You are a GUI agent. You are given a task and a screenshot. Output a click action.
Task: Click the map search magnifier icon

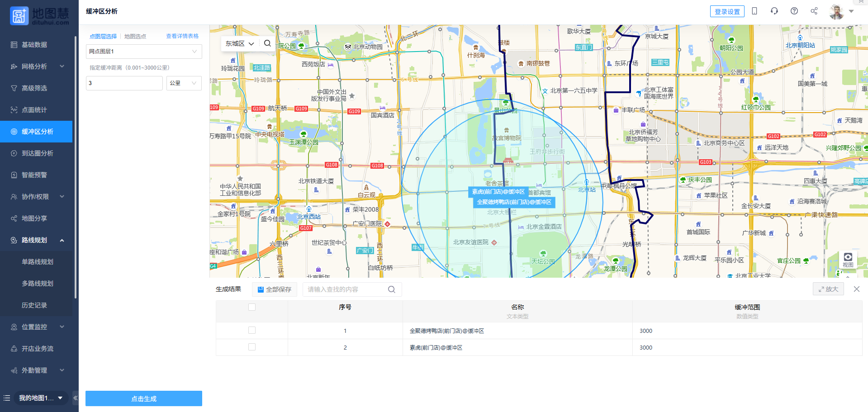[x=267, y=43]
